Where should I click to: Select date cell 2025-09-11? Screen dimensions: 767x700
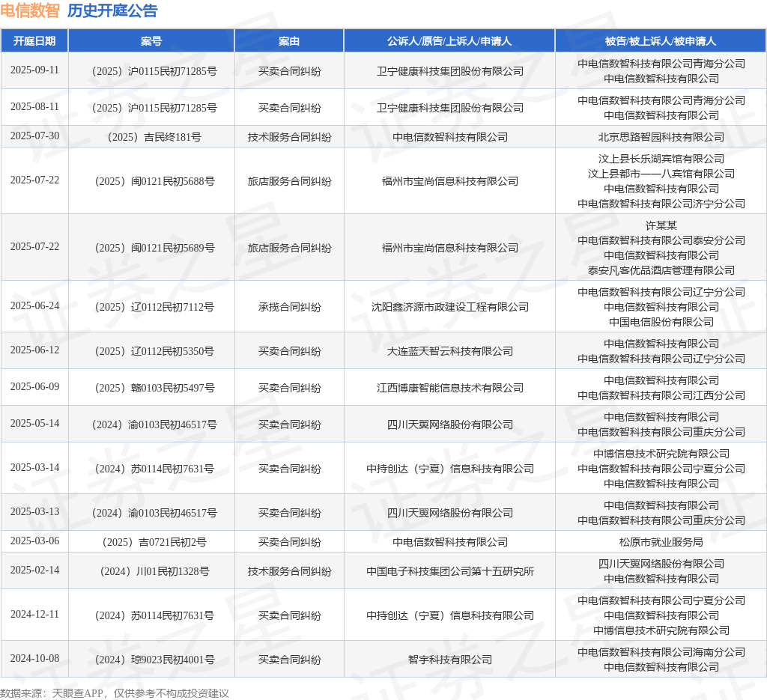pyautogui.click(x=34, y=70)
